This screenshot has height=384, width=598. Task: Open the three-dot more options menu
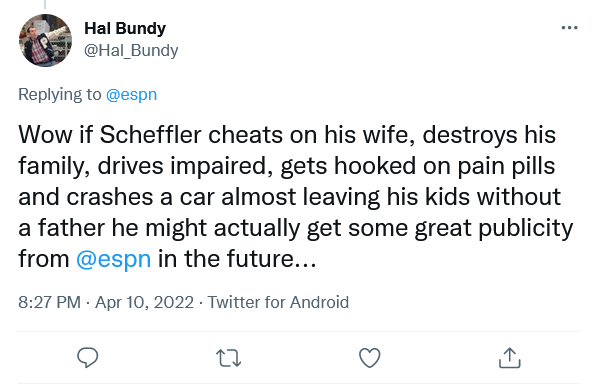point(569,28)
